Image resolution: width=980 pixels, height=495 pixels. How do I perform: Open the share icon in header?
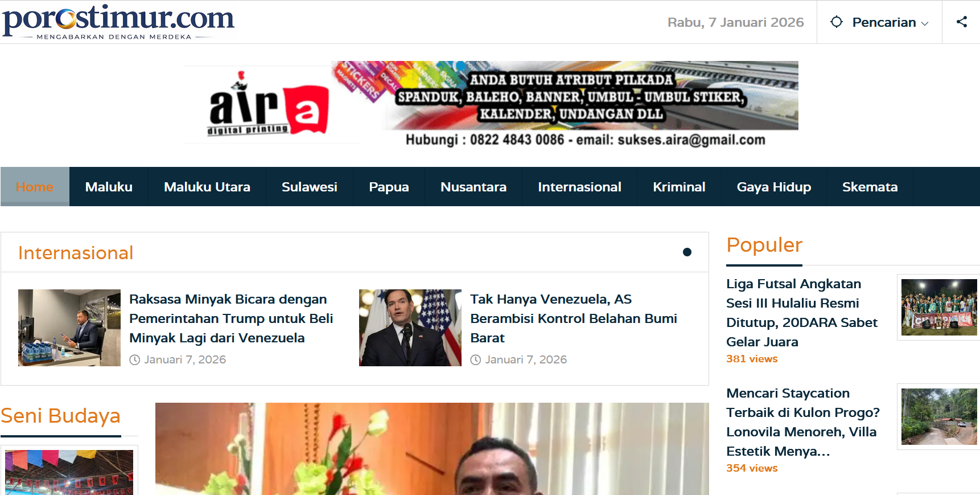click(x=962, y=22)
